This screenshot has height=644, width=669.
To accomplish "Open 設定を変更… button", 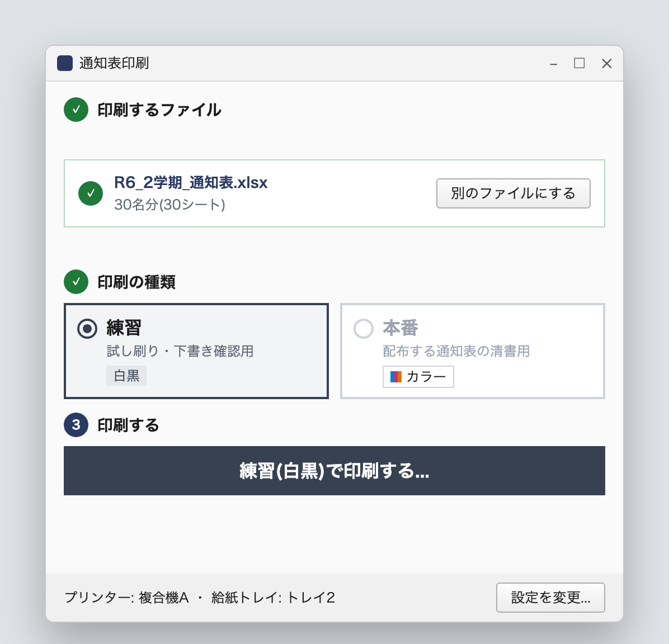I will (x=550, y=598).
